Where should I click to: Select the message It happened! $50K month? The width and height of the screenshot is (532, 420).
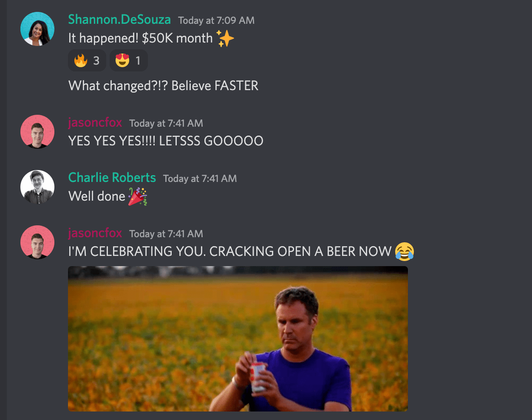pyautogui.click(x=141, y=38)
